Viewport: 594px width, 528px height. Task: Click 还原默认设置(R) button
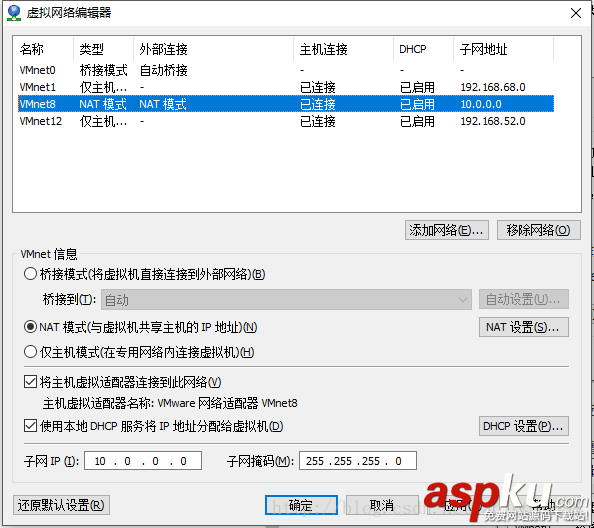tap(61, 505)
